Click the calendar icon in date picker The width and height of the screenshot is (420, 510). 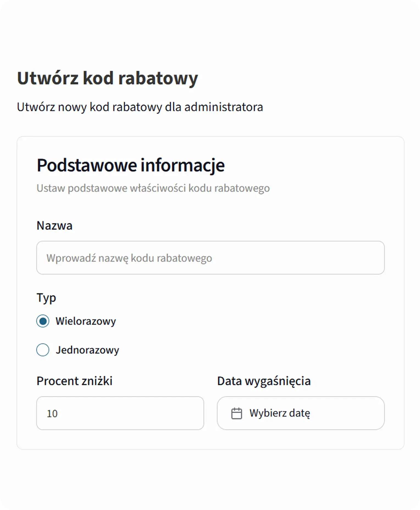(x=236, y=413)
